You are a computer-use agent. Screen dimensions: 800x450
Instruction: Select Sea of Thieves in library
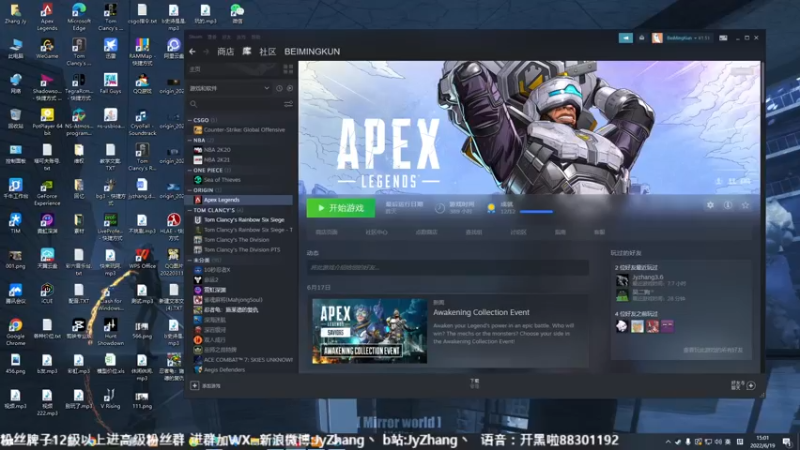coord(222,180)
